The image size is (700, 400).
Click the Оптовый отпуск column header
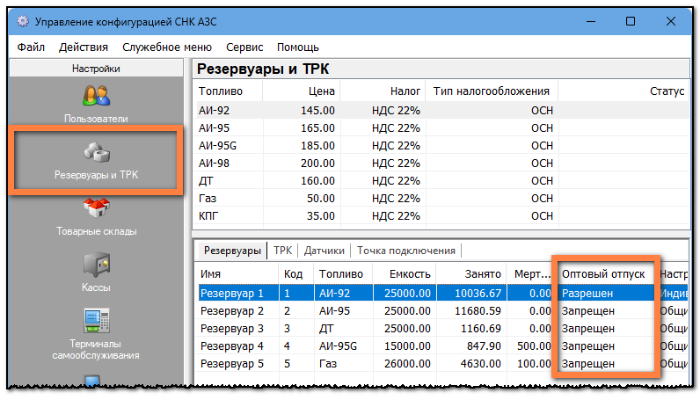click(x=603, y=274)
